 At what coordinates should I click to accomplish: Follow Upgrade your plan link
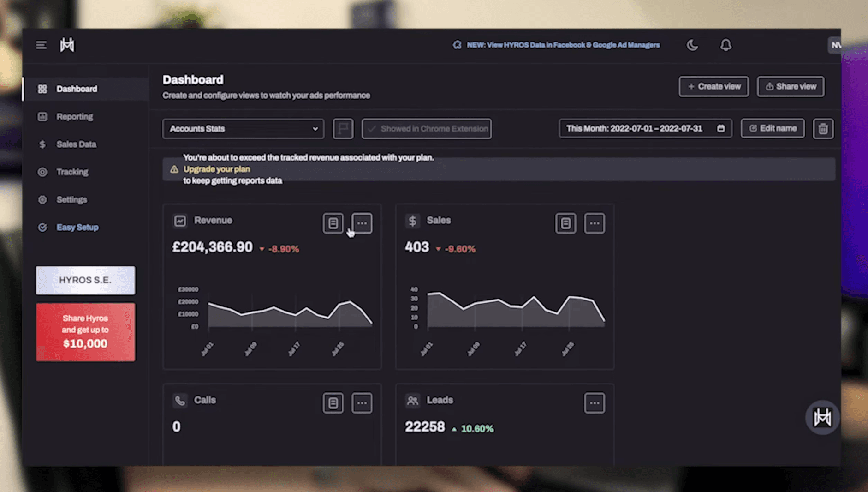[x=216, y=169]
